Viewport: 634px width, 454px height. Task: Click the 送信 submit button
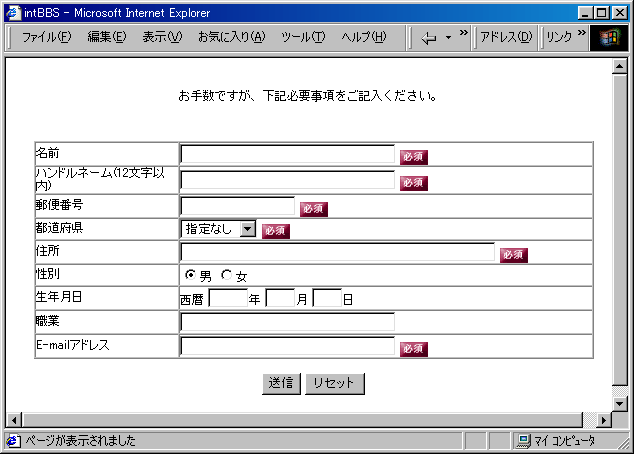point(281,384)
